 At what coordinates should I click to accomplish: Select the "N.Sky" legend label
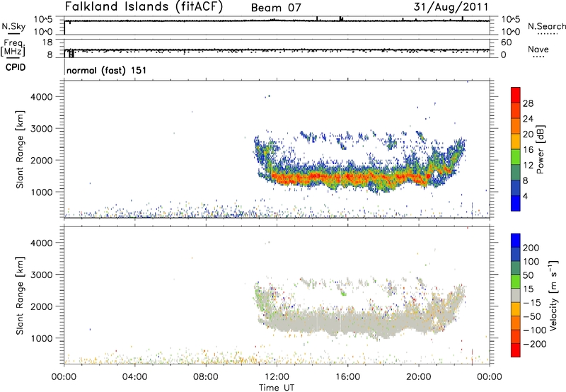point(13,26)
